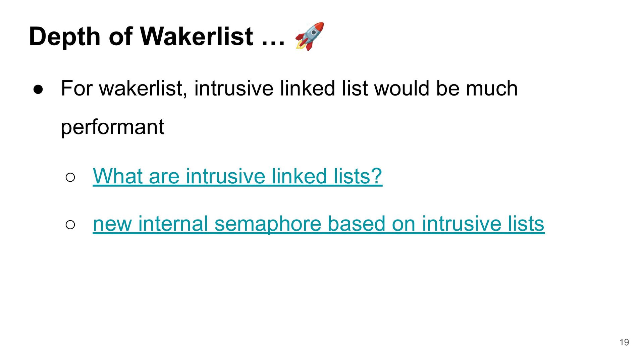Click the word "What" in the first link
The image size is (644, 362).
(118, 176)
